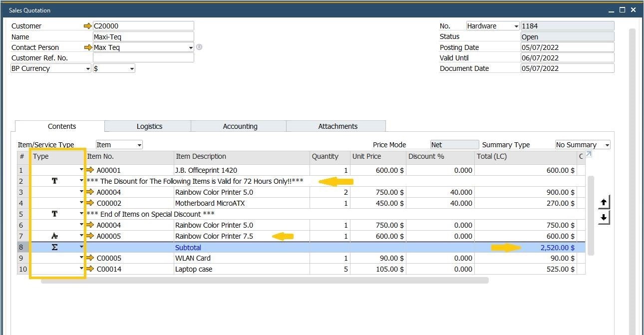Click link arrow for item C00002
The height and width of the screenshot is (335, 644).
click(x=90, y=203)
